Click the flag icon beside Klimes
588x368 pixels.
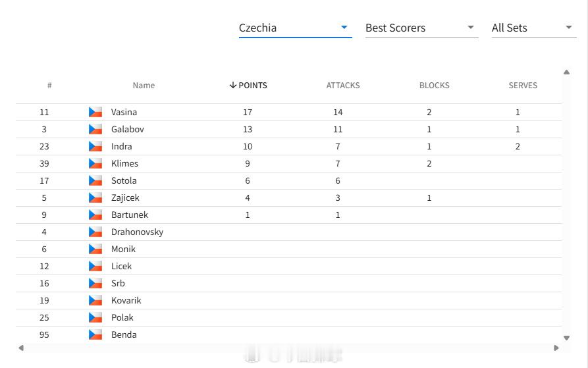[x=95, y=164]
